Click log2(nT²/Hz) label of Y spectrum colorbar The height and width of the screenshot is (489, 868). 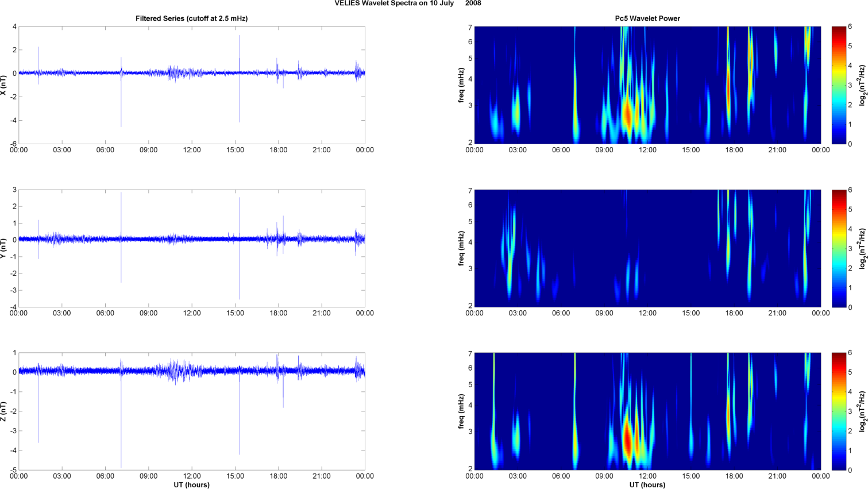[x=862, y=248]
